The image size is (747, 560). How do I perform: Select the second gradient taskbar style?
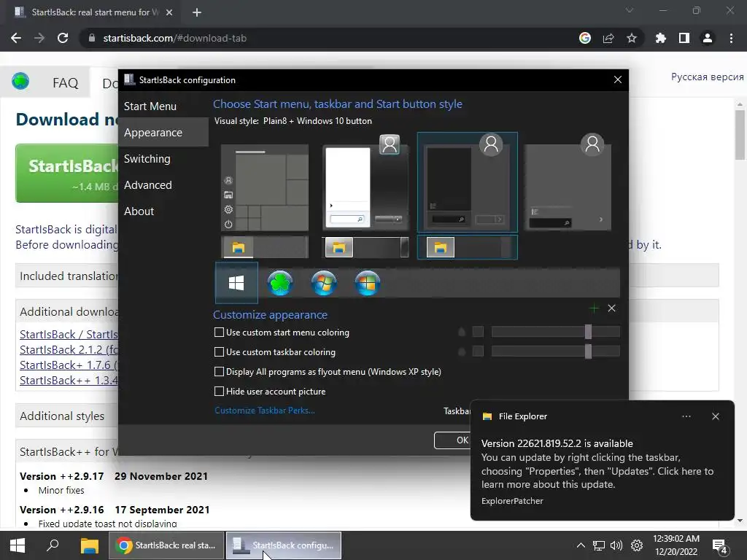366,247
